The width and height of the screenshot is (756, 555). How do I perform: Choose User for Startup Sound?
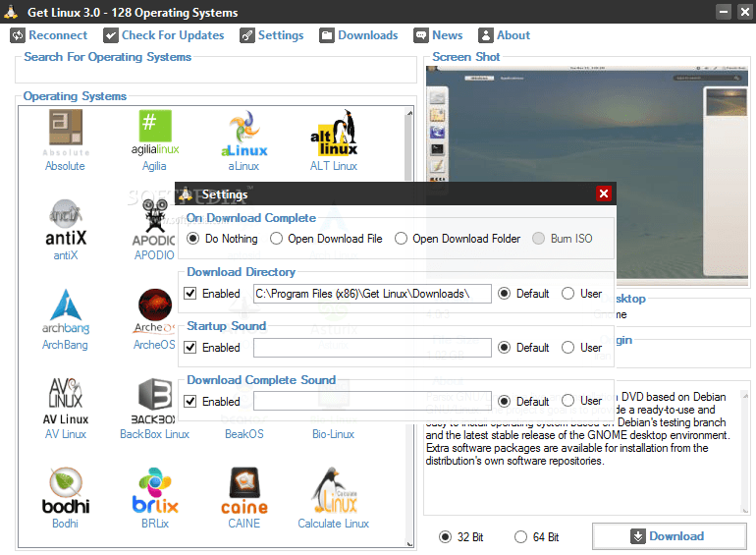[567, 347]
